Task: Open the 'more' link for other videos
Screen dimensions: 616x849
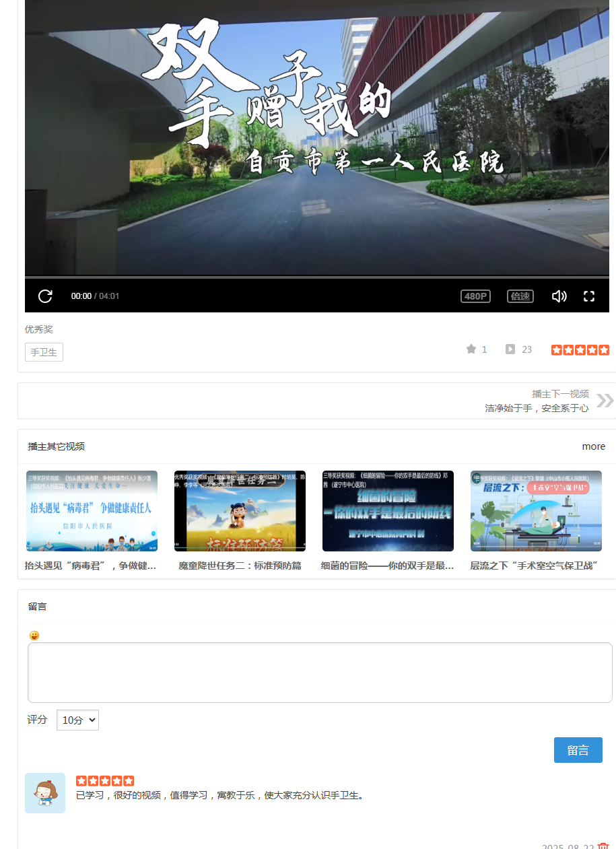Action: (593, 446)
